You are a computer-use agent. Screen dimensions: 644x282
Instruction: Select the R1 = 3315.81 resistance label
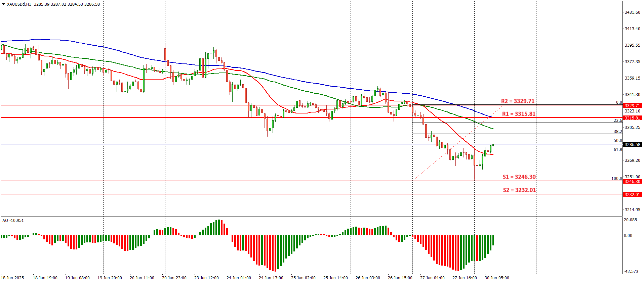pos(518,114)
